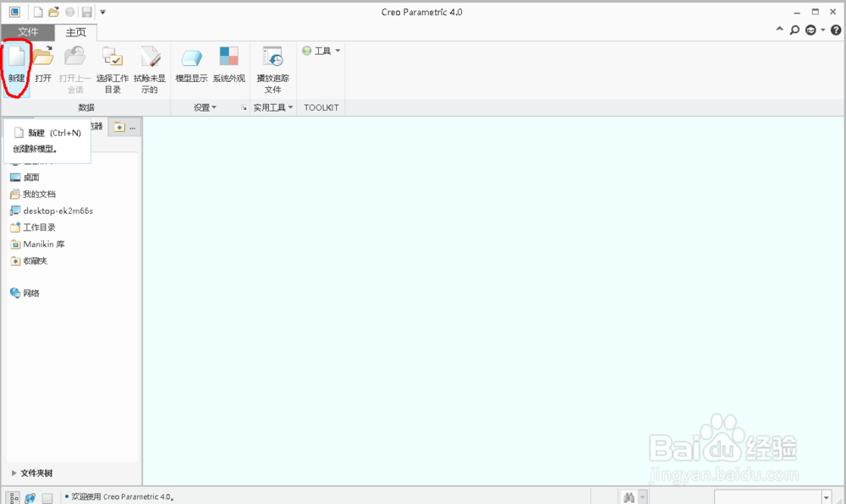Click the 新建 (New) ribbon button
This screenshot has height=504, width=846.
17,69
